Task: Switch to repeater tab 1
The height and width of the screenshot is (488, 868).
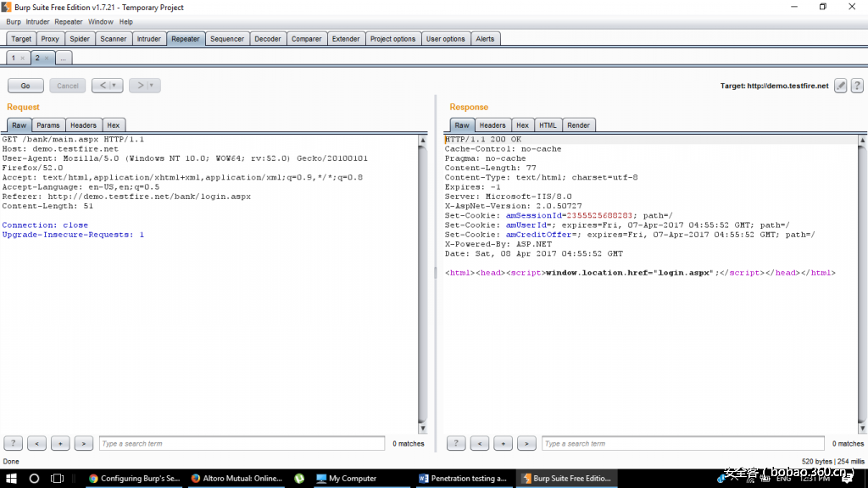Action: [x=15, y=58]
